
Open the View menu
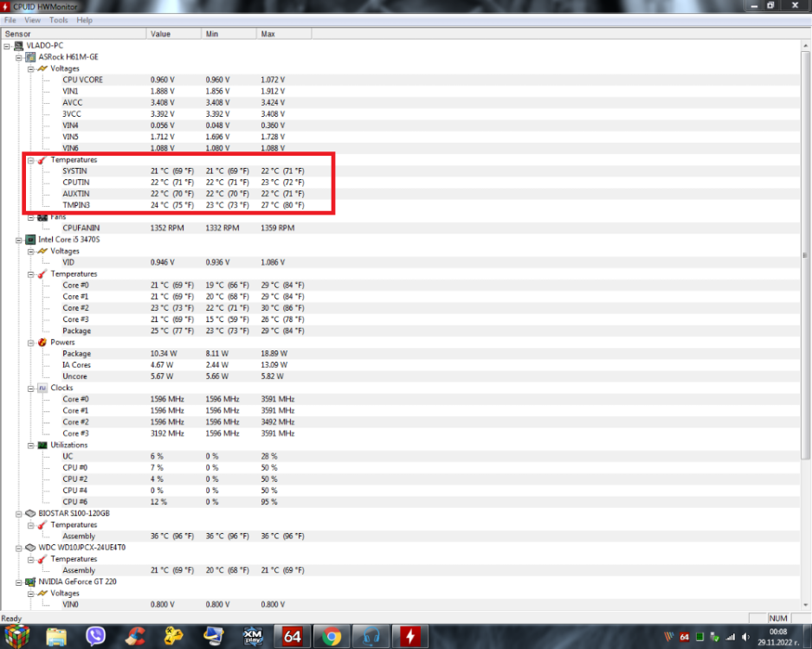coord(32,20)
